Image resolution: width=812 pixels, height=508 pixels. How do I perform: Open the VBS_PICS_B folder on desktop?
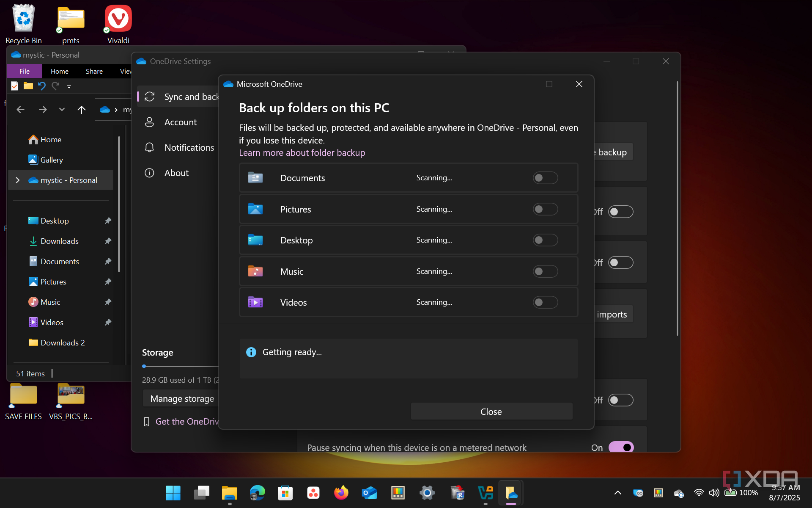pyautogui.click(x=71, y=401)
